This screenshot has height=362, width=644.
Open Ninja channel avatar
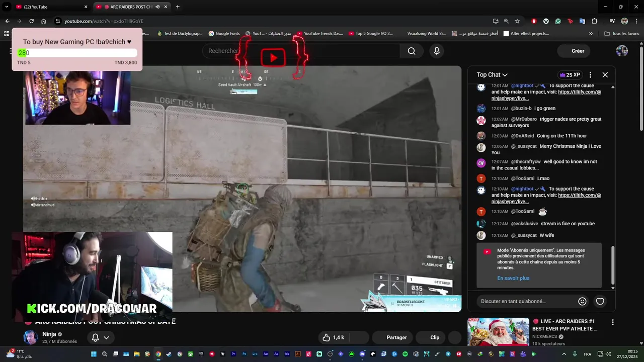30,337
